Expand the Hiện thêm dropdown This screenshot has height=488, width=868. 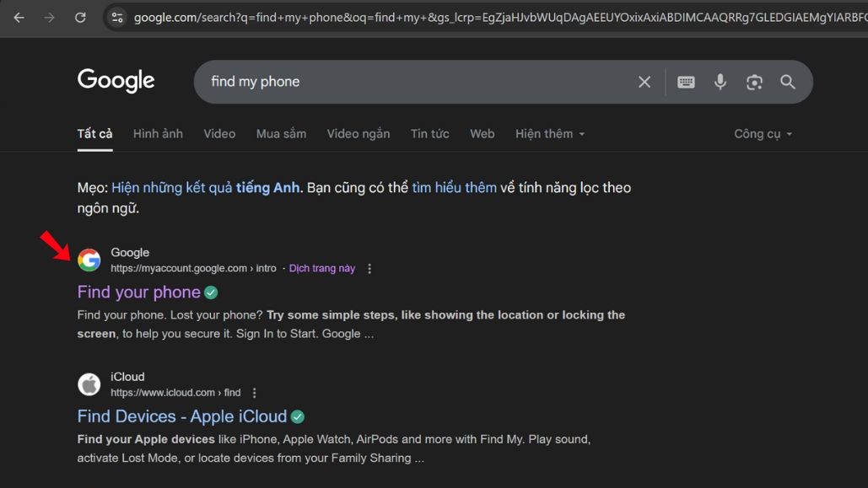(550, 133)
